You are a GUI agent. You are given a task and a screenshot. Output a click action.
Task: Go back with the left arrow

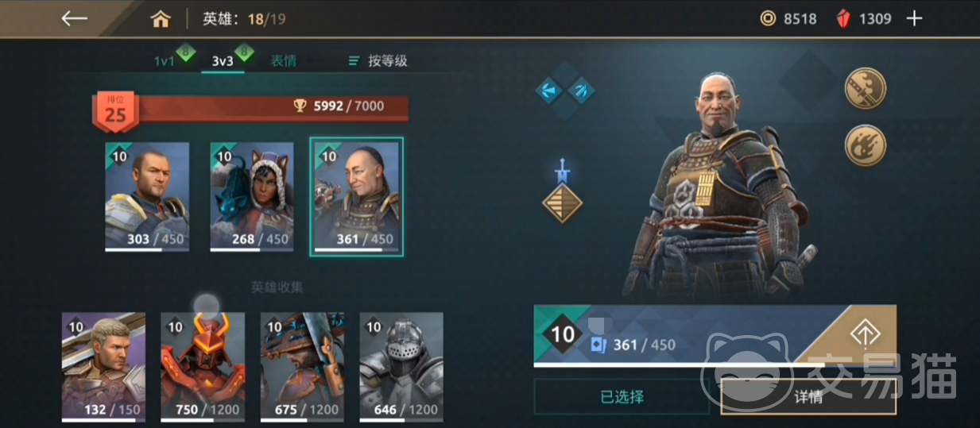[75, 18]
